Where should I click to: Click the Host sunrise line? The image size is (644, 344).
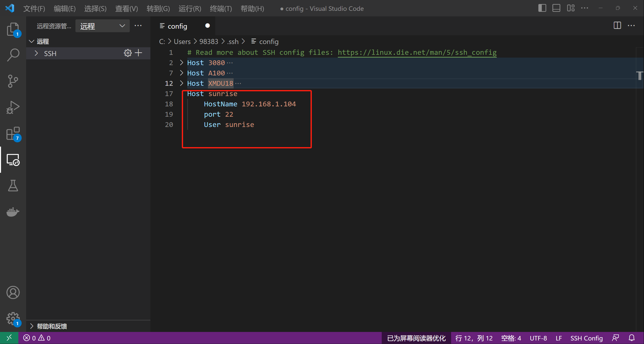coord(212,94)
